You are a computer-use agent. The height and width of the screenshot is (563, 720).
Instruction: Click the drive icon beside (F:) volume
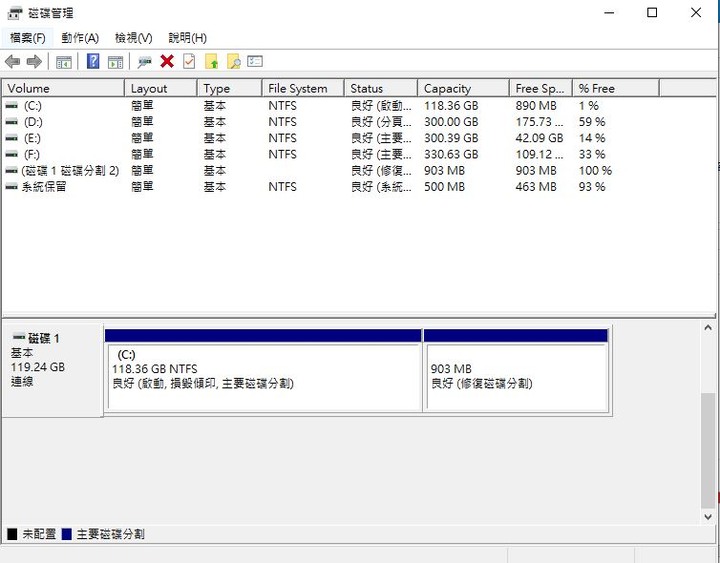click(11, 154)
